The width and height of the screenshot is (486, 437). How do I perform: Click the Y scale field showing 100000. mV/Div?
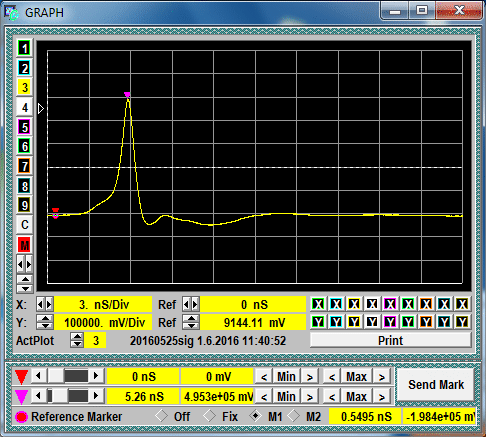point(103,323)
